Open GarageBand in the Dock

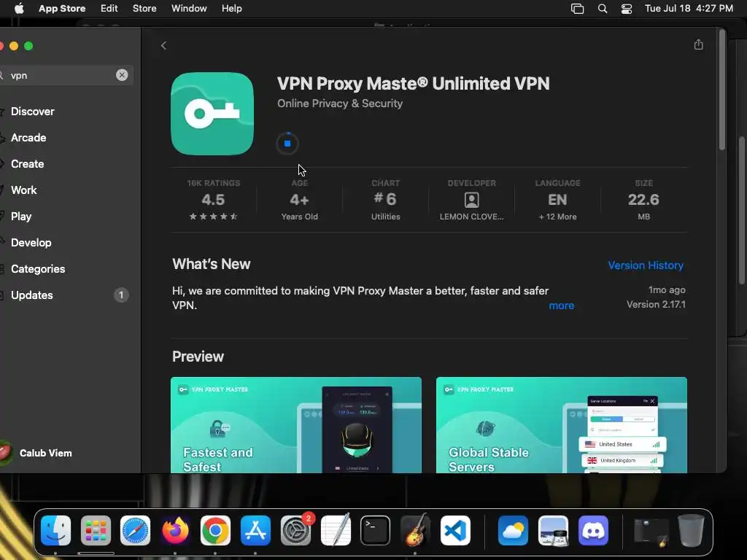click(415, 530)
